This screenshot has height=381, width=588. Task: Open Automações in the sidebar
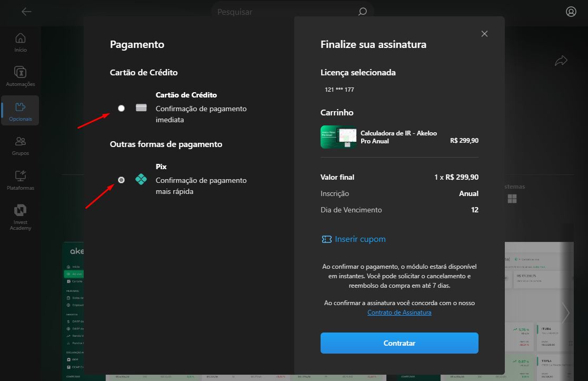tap(21, 76)
